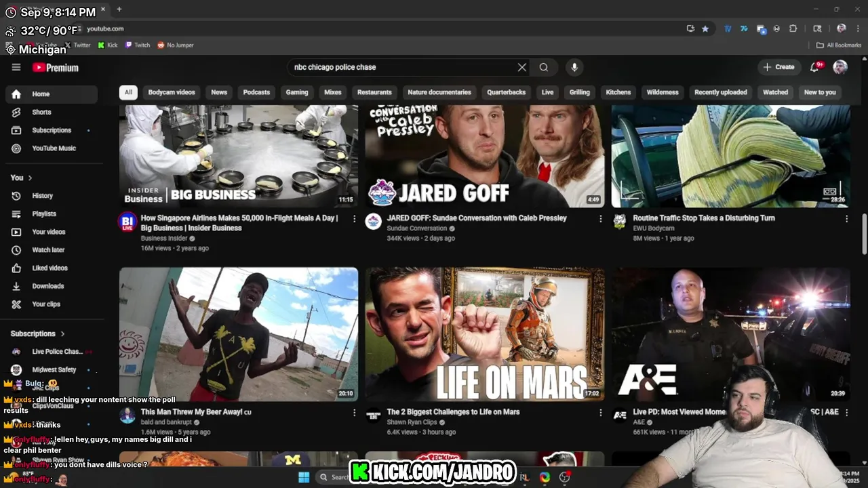
Task: Go to Home in the sidebar
Action: point(52,94)
